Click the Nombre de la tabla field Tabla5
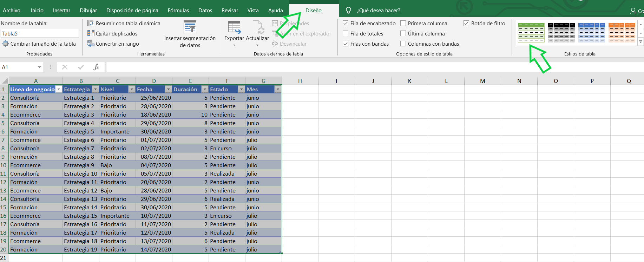 pyautogui.click(x=40, y=33)
